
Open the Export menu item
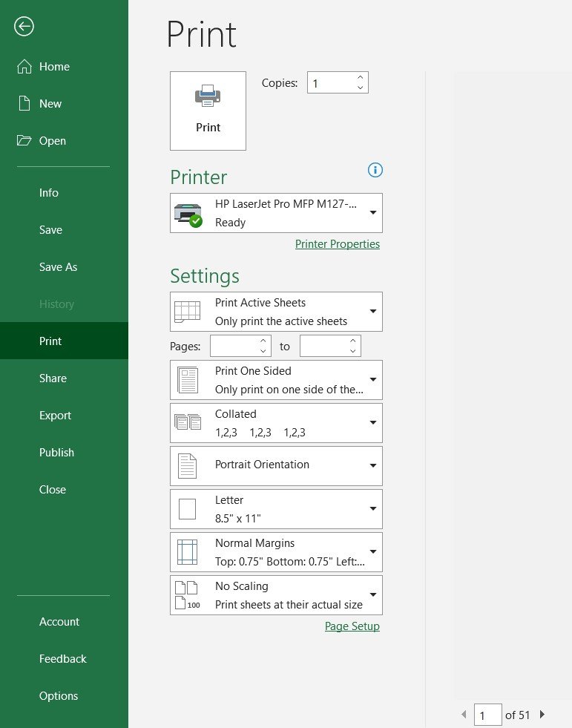click(x=55, y=416)
